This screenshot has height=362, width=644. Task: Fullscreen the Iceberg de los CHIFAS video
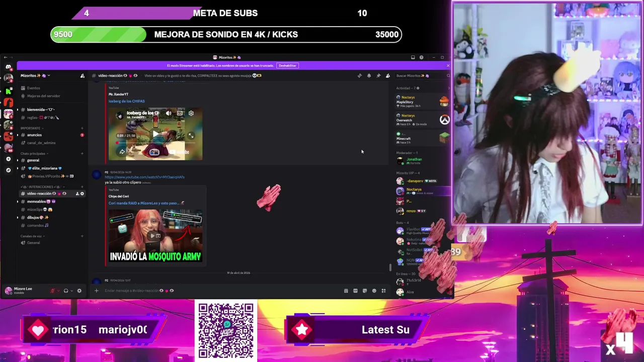tap(191, 136)
